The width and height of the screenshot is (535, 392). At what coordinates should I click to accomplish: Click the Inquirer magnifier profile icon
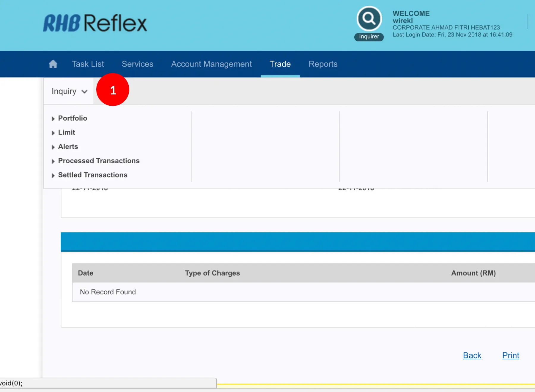[x=369, y=19]
